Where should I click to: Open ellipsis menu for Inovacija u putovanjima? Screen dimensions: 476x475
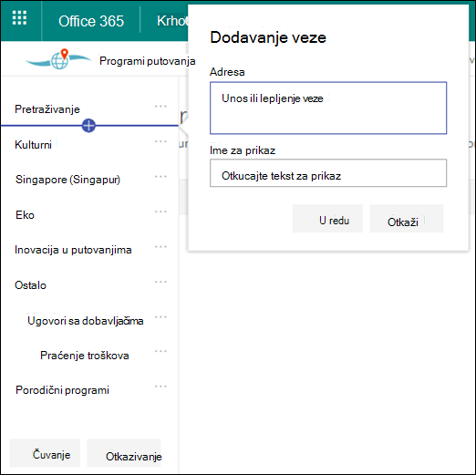[160, 247]
